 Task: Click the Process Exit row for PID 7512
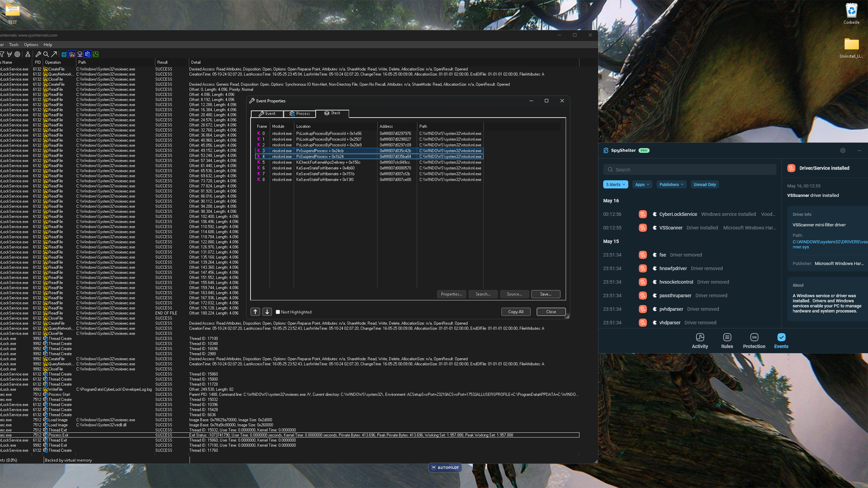tap(290, 435)
